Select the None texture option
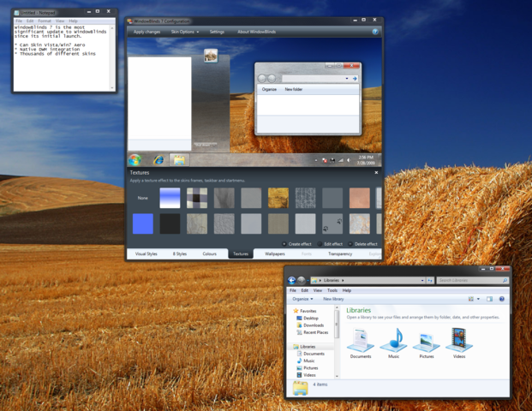Image resolution: width=532 pixels, height=411 pixels. tap(142, 198)
